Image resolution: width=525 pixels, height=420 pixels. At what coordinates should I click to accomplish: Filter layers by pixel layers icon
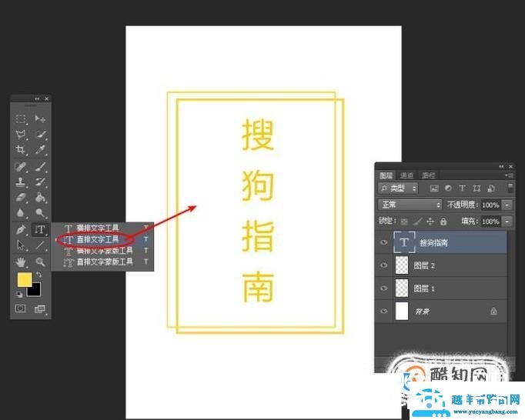[434, 188]
